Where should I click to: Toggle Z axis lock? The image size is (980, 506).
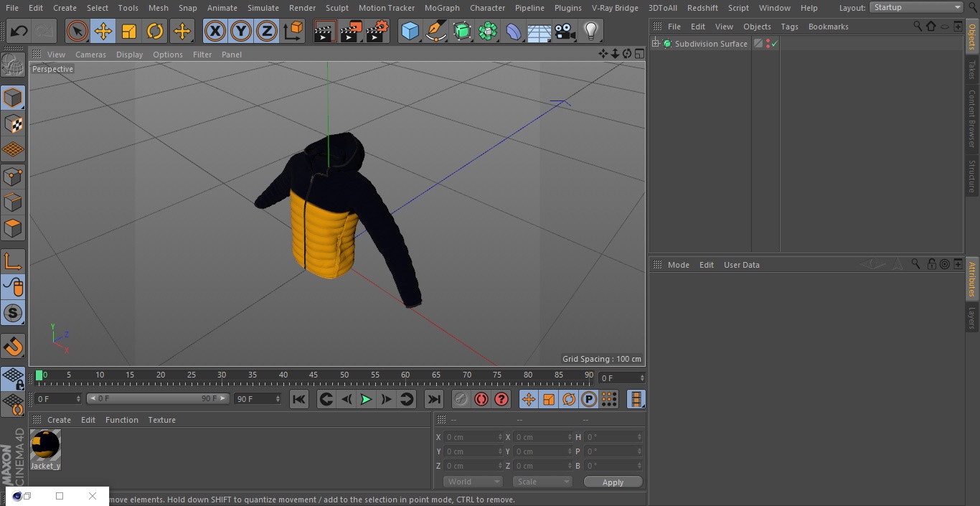267,32
